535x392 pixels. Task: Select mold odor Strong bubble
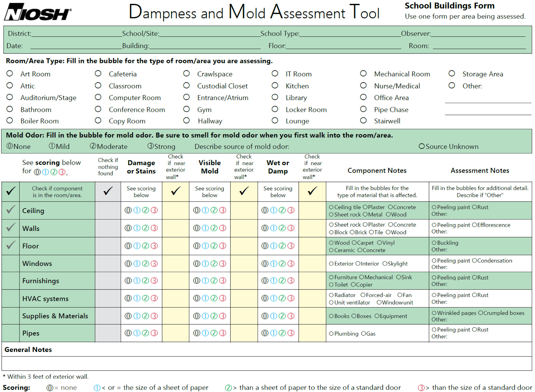pos(150,146)
